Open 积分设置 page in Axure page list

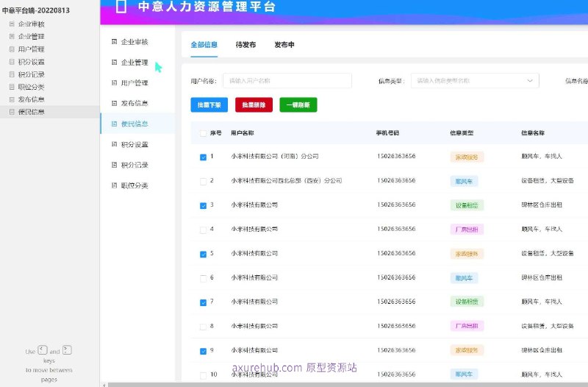[x=31, y=62]
